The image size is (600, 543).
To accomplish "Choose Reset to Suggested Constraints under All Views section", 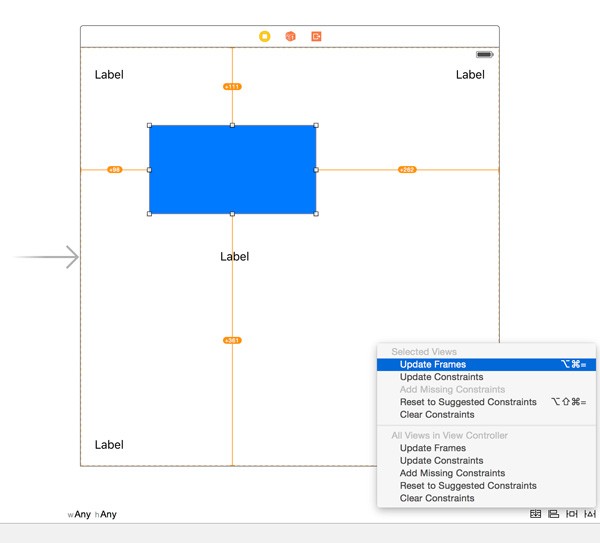I will pos(486,486).
